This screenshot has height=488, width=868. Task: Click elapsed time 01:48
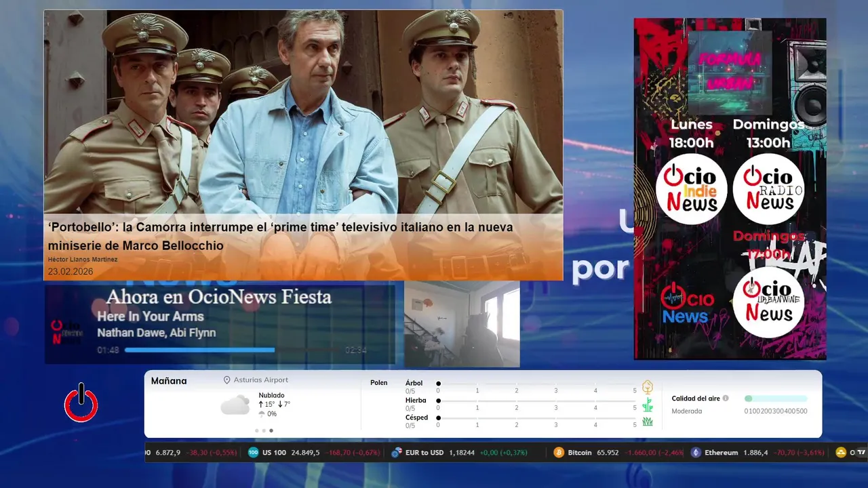tap(108, 350)
